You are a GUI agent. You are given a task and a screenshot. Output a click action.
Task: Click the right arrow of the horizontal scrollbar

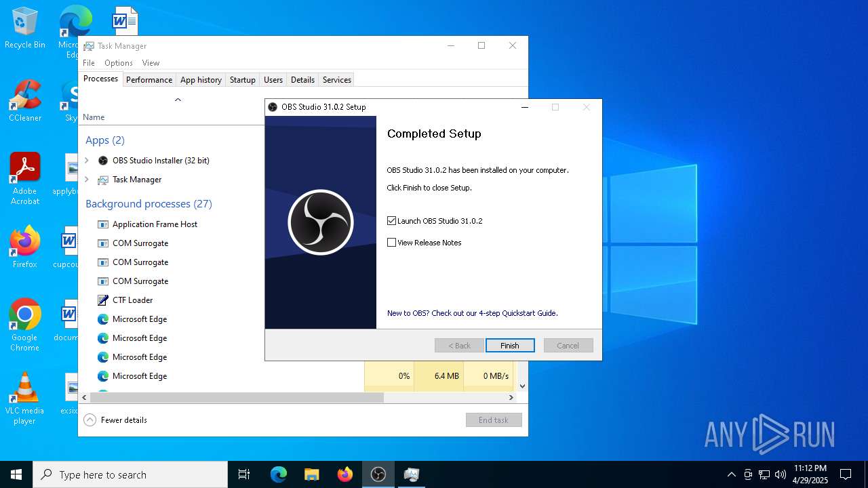click(511, 397)
